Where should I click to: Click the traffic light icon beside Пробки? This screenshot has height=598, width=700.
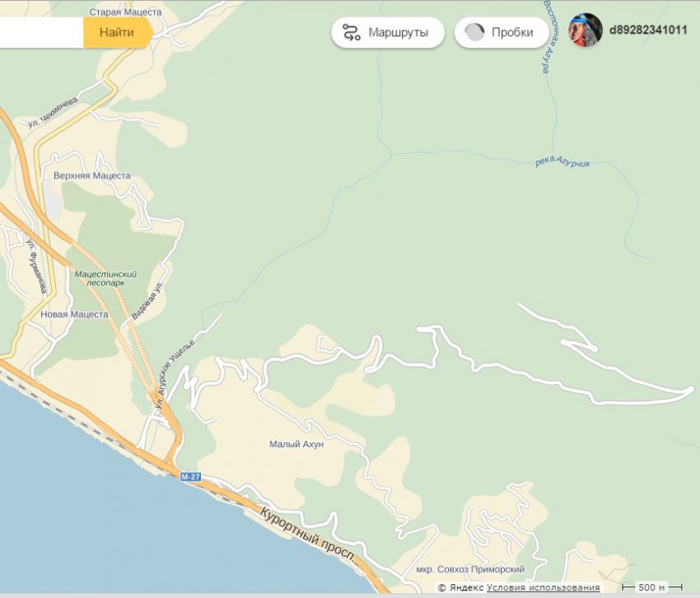pyautogui.click(x=474, y=33)
